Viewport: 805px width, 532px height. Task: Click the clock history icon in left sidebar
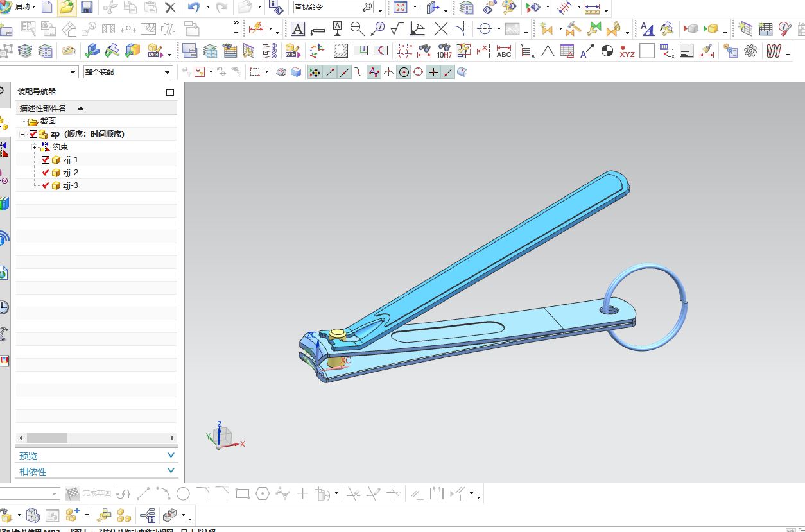pos(4,307)
